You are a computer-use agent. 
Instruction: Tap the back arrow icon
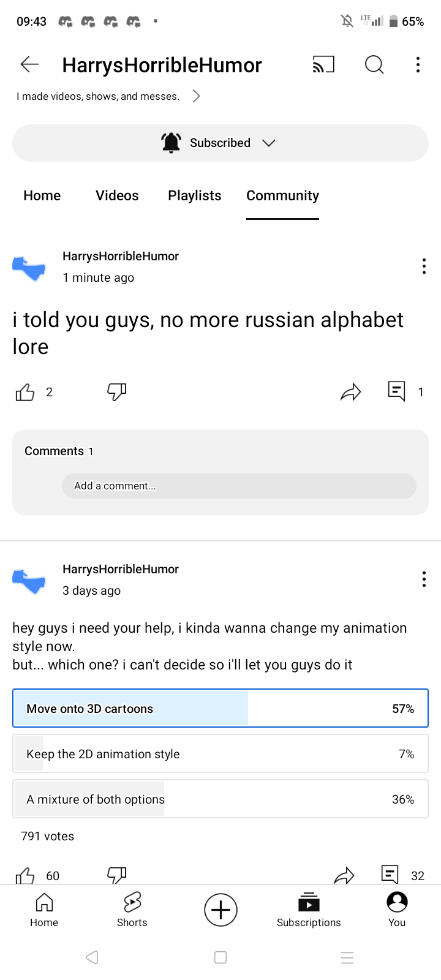tap(29, 64)
